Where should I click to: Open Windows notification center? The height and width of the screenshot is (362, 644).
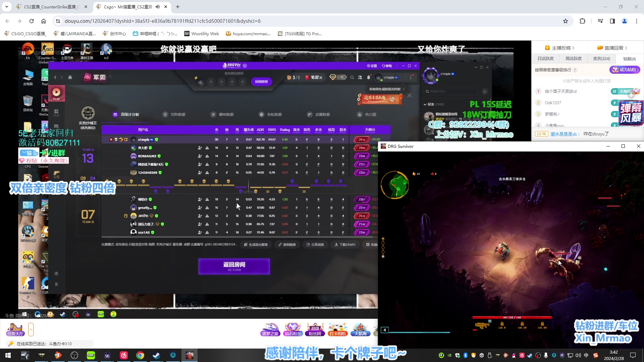tap(633, 355)
